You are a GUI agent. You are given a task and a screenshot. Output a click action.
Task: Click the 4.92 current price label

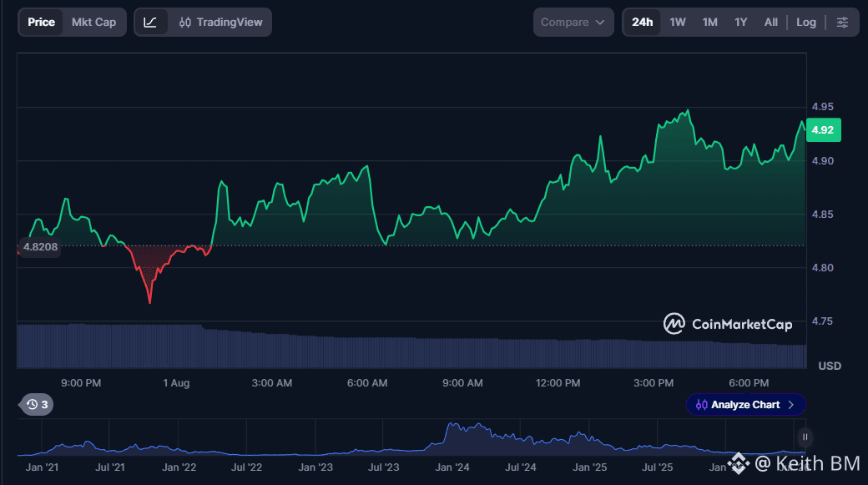pyautogui.click(x=823, y=130)
